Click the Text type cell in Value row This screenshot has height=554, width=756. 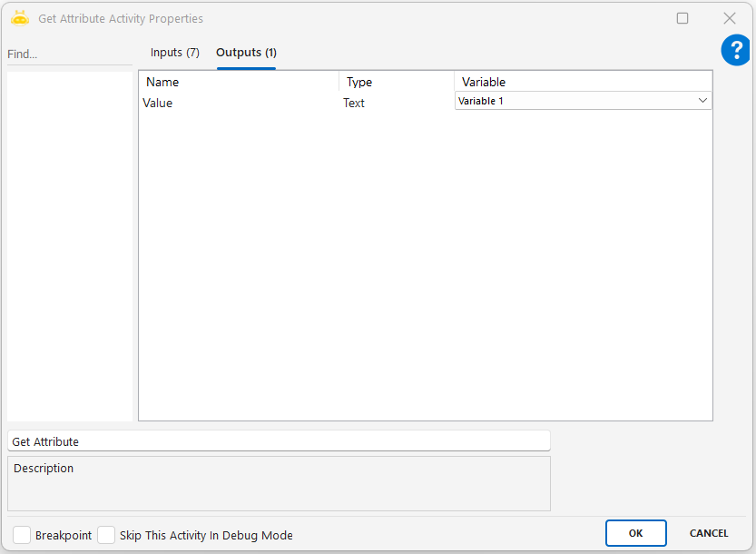point(354,104)
